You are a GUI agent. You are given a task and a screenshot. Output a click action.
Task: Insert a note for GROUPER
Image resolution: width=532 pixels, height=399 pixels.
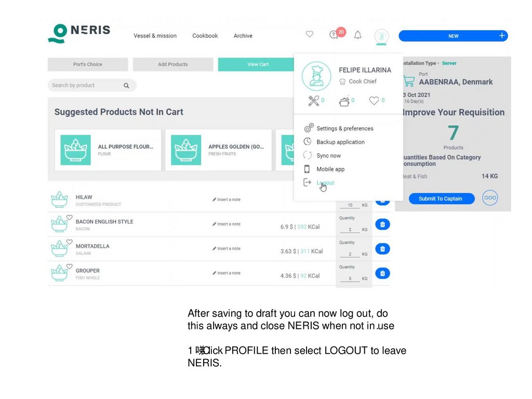pos(227,273)
